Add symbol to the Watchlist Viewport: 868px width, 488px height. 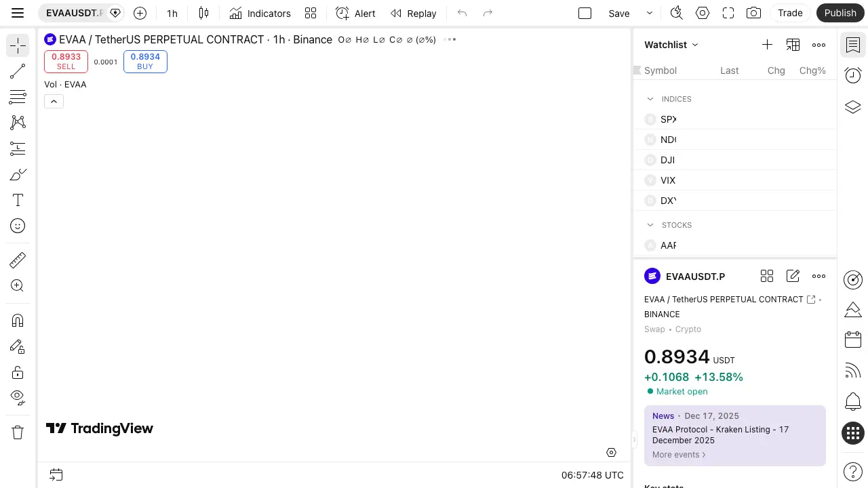(x=767, y=45)
